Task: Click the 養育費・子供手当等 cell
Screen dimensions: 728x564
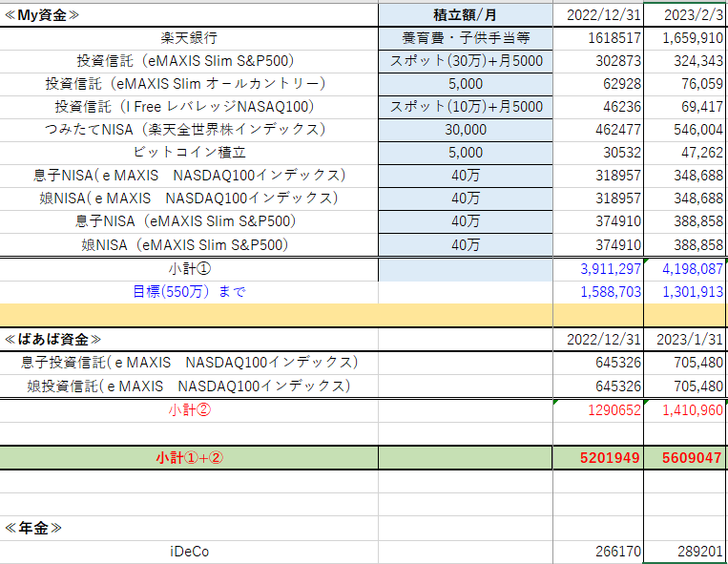Action: [466, 38]
